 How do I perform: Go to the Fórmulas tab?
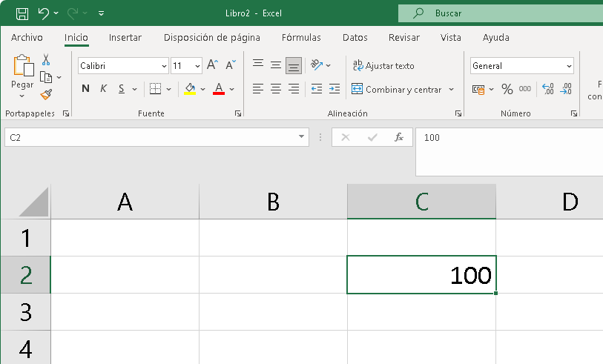301,37
